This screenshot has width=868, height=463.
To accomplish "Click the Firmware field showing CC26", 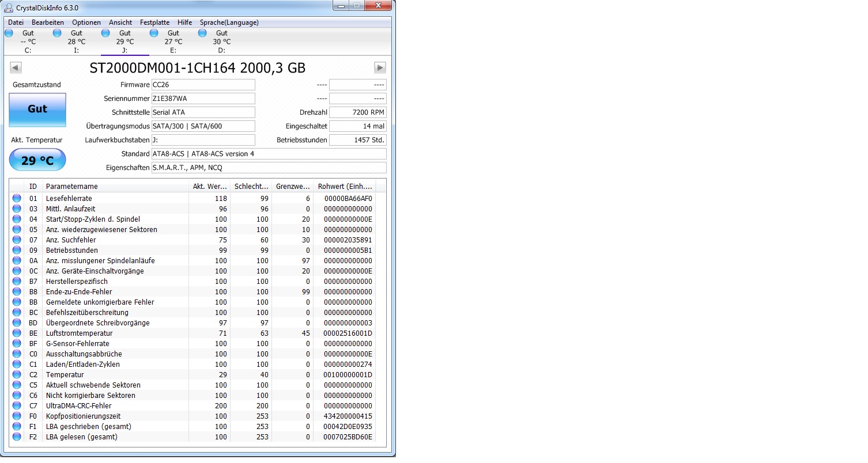I will (203, 85).
